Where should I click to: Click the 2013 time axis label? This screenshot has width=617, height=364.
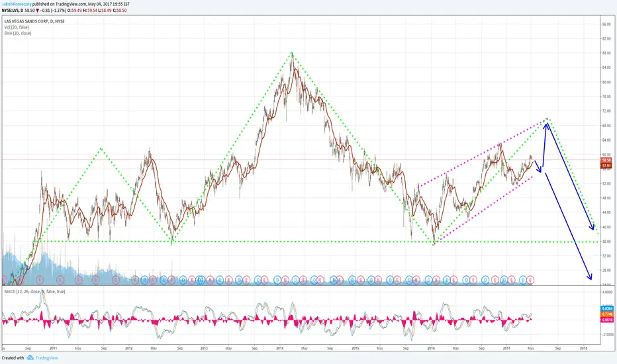click(x=204, y=348)
